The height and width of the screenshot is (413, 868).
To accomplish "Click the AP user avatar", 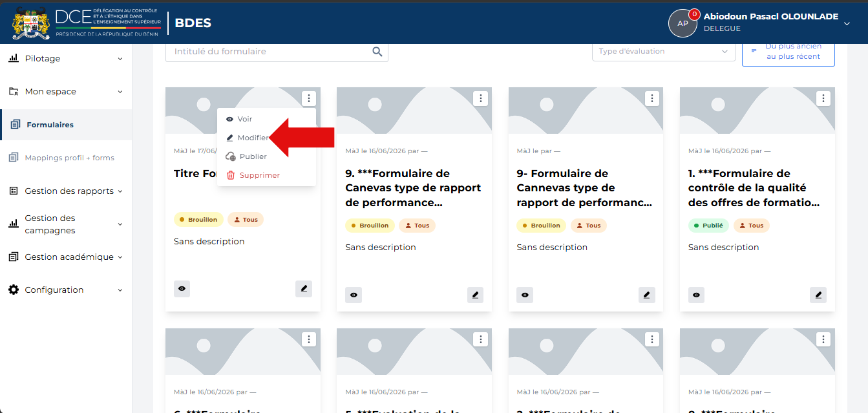I will click(x=683, y=23).
